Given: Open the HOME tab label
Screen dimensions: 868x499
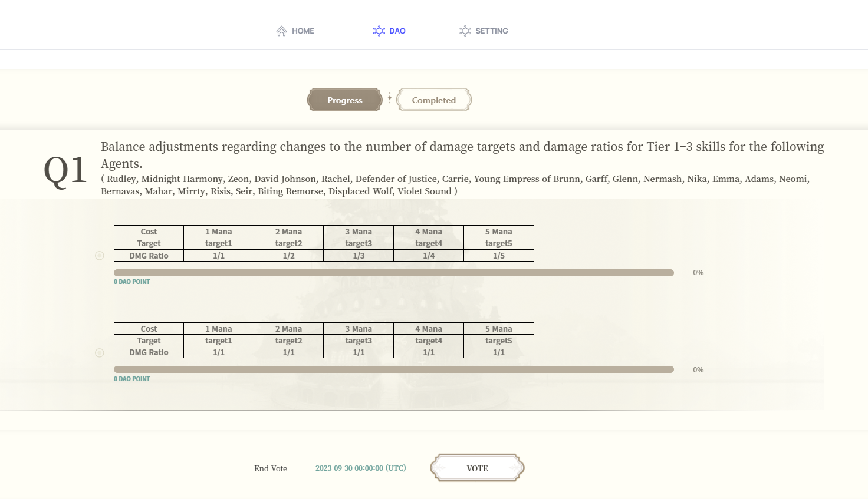Looking at the screenshot, I should (x=303, y=31).
